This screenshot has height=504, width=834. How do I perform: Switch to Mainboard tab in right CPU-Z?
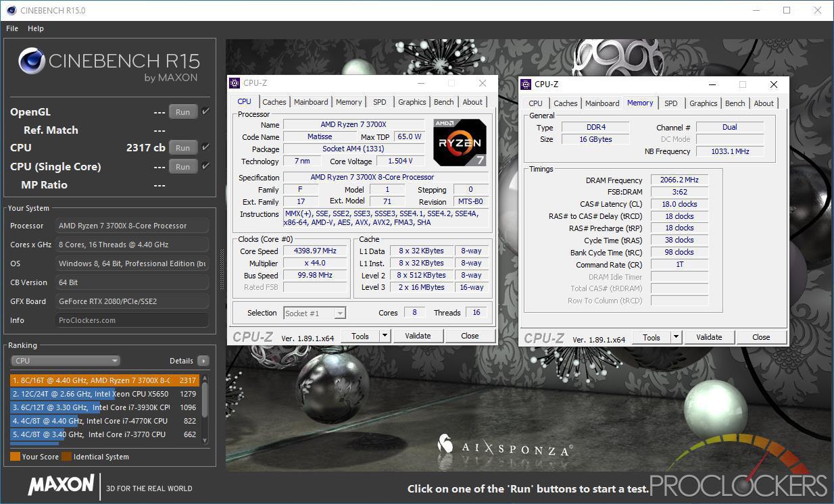point(602,103)
